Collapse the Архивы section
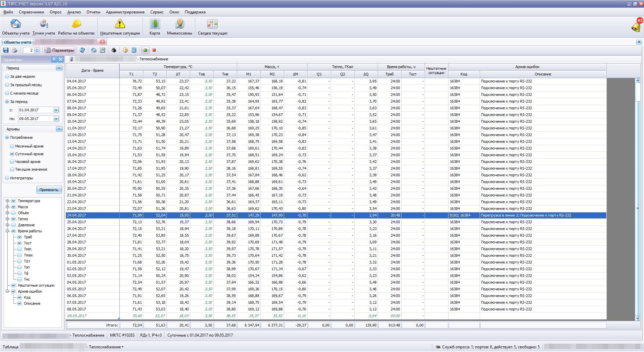The height and width of the screenshot is (352, 644). coord(59,129)
